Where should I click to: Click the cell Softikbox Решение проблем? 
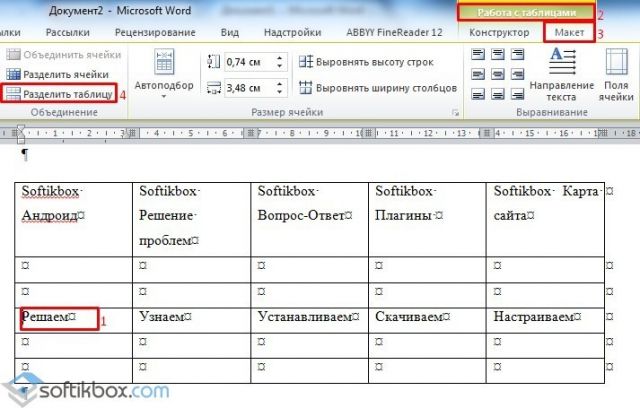click(x=191, y=220)
